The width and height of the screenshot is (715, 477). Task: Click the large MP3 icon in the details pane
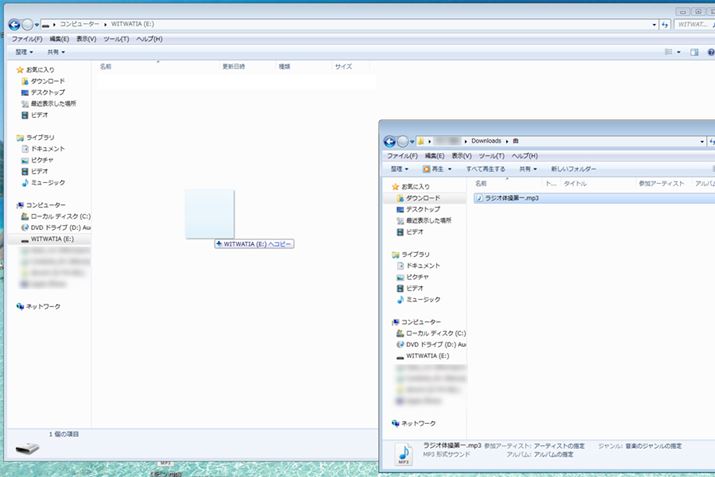pyautogui.click(x=403, y=452)
